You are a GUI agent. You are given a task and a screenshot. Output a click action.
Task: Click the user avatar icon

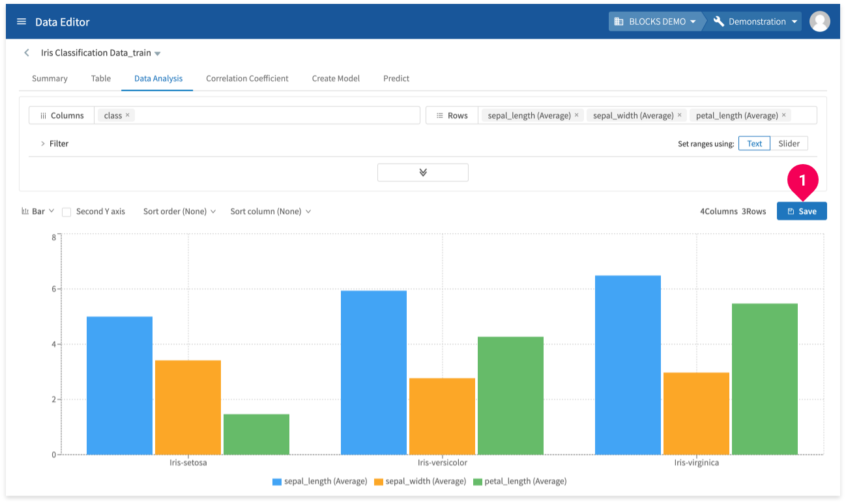click(x=819, y=21)
